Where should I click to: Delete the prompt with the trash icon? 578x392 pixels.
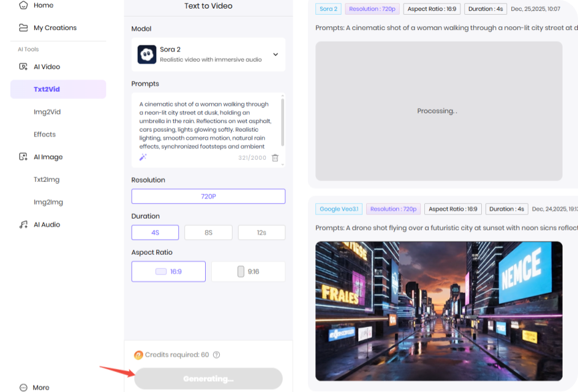275,158
